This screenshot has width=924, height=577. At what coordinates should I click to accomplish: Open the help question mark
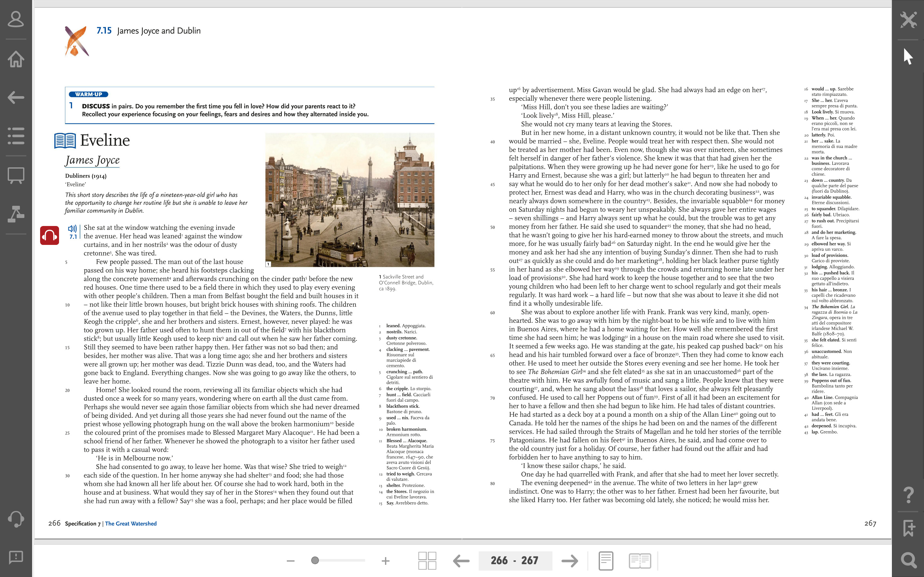point(908,495)
